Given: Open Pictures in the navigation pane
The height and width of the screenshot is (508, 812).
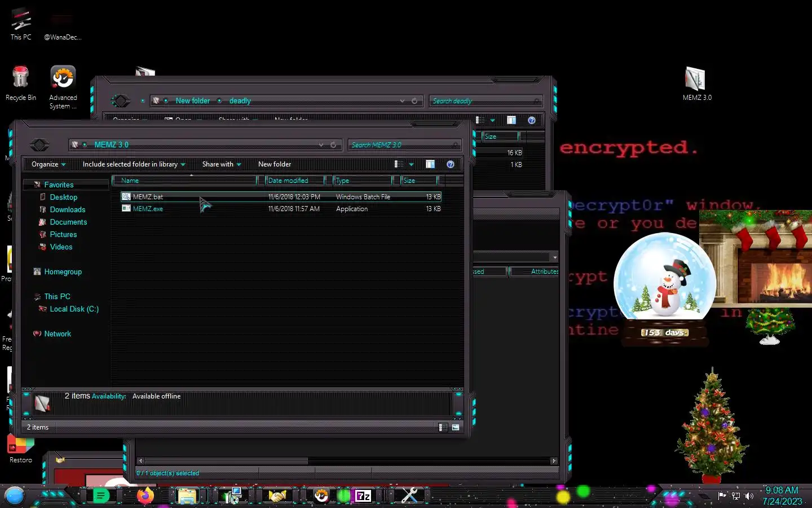Looking at the screenshot, I should point(63,235).
